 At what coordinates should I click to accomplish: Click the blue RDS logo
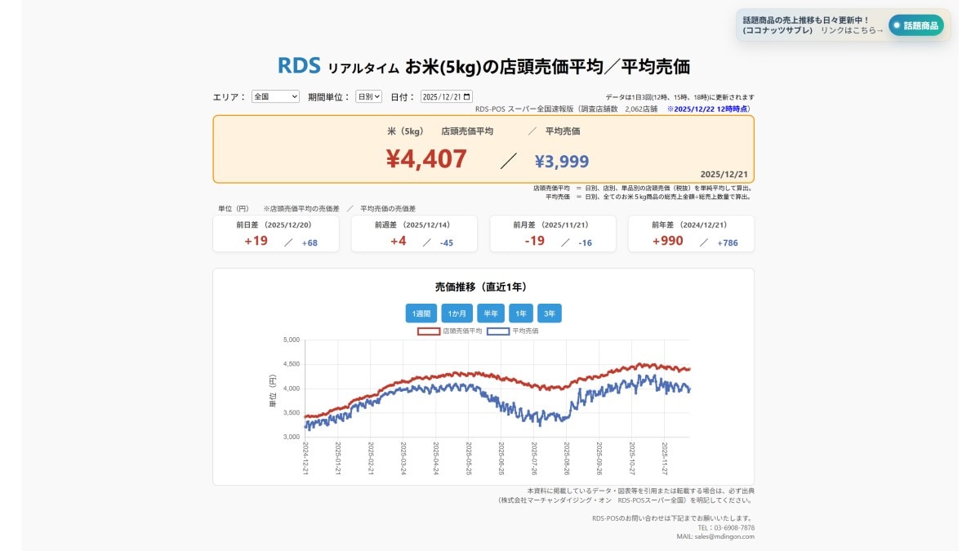coord(298,65)
